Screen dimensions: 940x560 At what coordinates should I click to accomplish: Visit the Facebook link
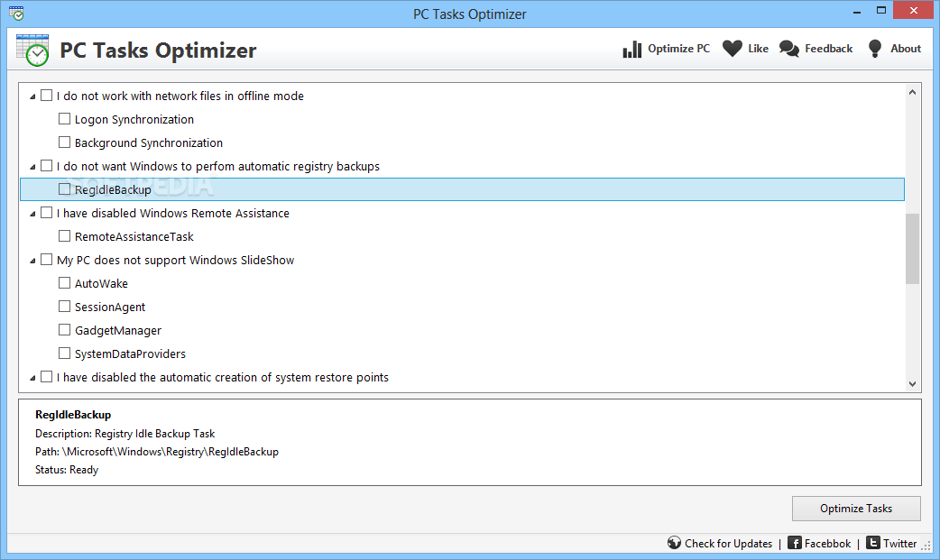[x=827, y=543]
